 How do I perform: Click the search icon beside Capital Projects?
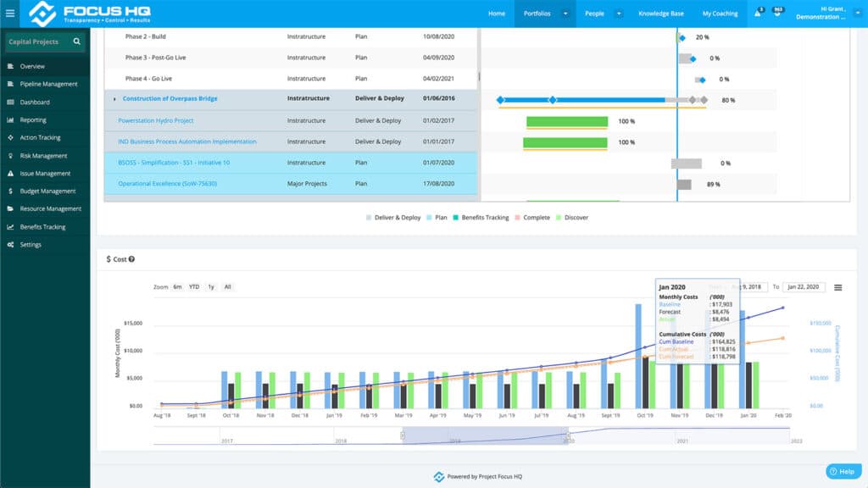click(x=77, y=41)
